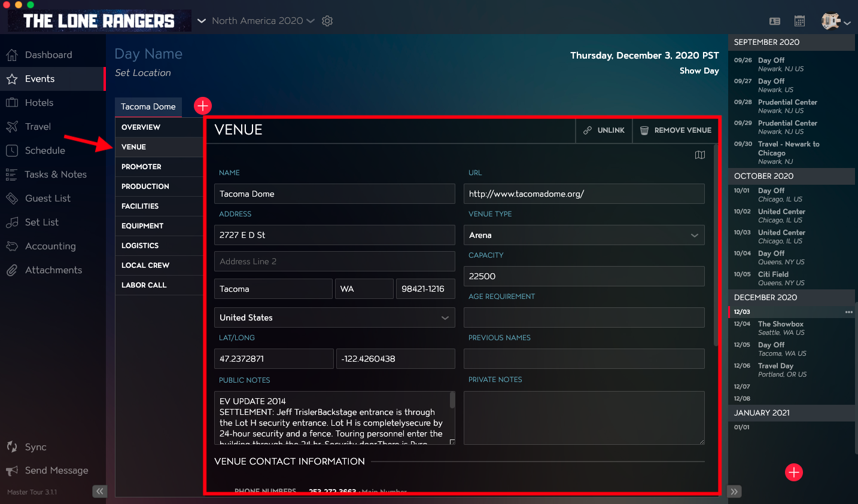Select 10/05 Citi Field day
This screenshot has height=504, width=858.
[x=792, y=279]
